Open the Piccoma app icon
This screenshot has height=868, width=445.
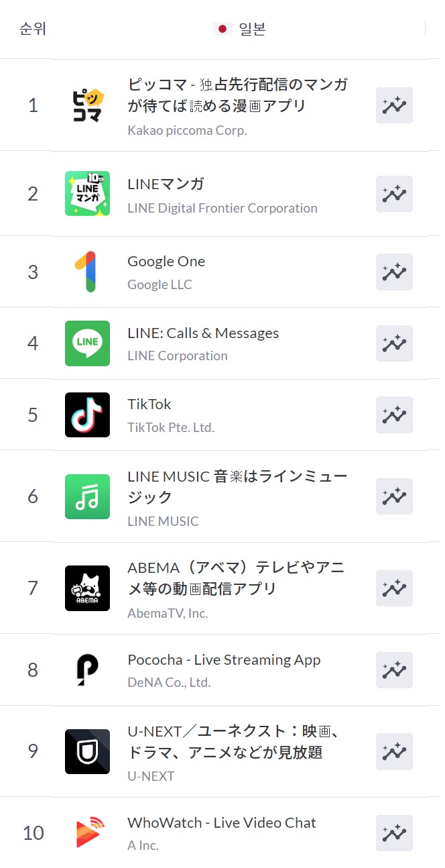click(87, 105)
